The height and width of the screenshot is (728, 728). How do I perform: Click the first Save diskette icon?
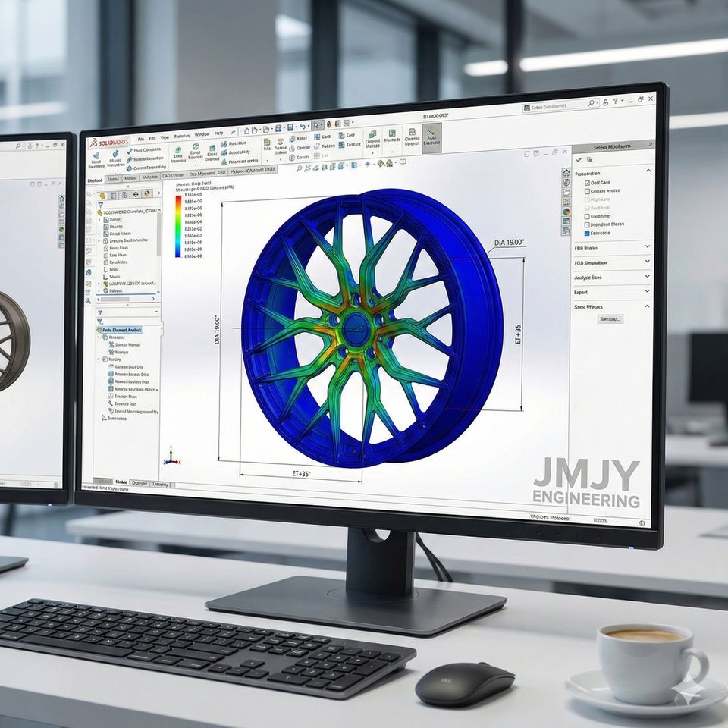tap(278, 128)
